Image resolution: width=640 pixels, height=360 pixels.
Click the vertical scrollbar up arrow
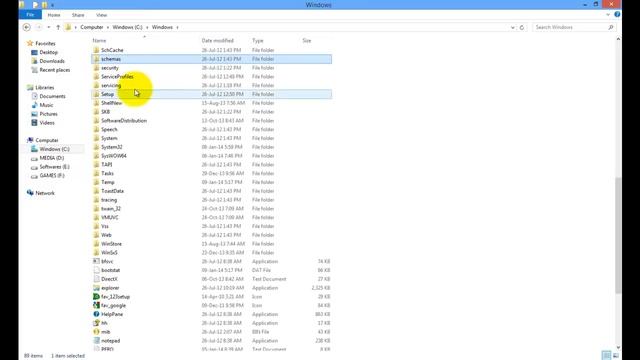(618, 39)
